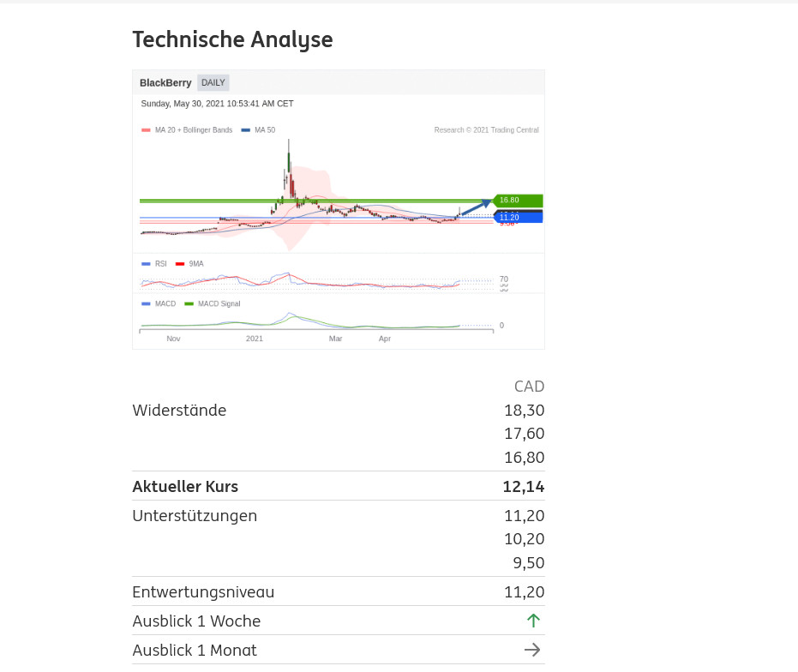798x672 pixels.
Task: Click the Technische Analyse heading
Action: pos(232,39)
